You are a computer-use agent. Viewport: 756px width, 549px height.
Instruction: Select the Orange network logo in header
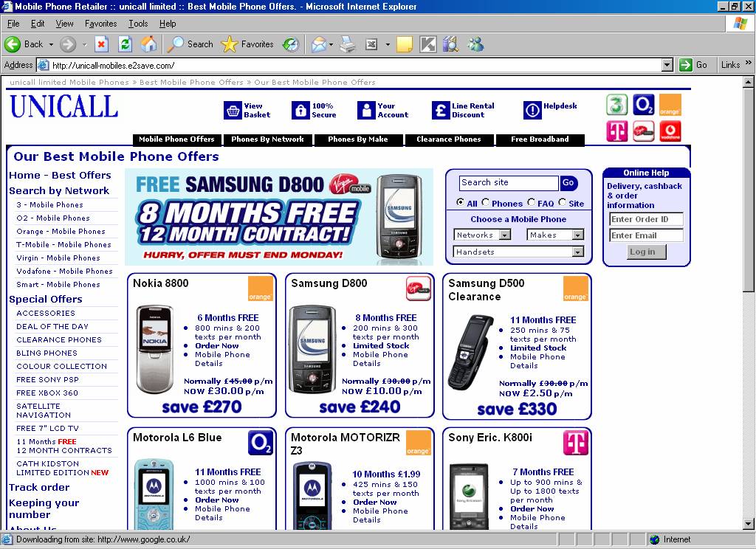pyautogui.click(x=670, y=105)
